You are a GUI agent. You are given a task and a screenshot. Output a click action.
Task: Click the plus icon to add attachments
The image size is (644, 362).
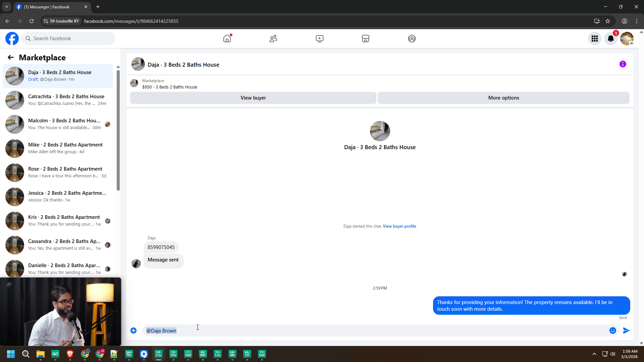(x=133, y=330)
